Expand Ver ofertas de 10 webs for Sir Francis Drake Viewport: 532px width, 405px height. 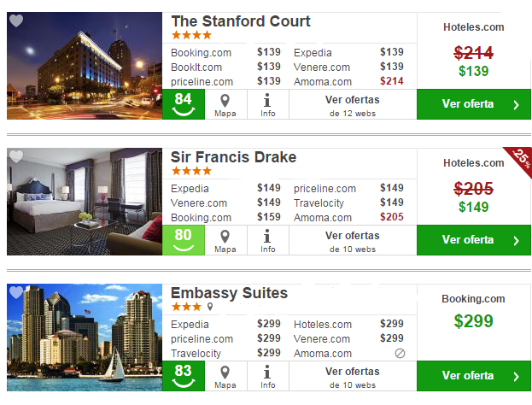(353, 240)
